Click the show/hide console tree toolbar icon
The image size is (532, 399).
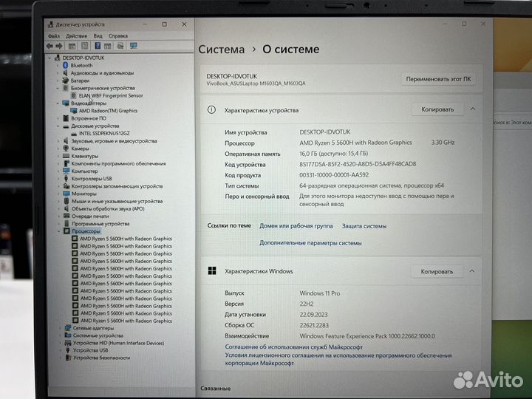pos(72,46)
